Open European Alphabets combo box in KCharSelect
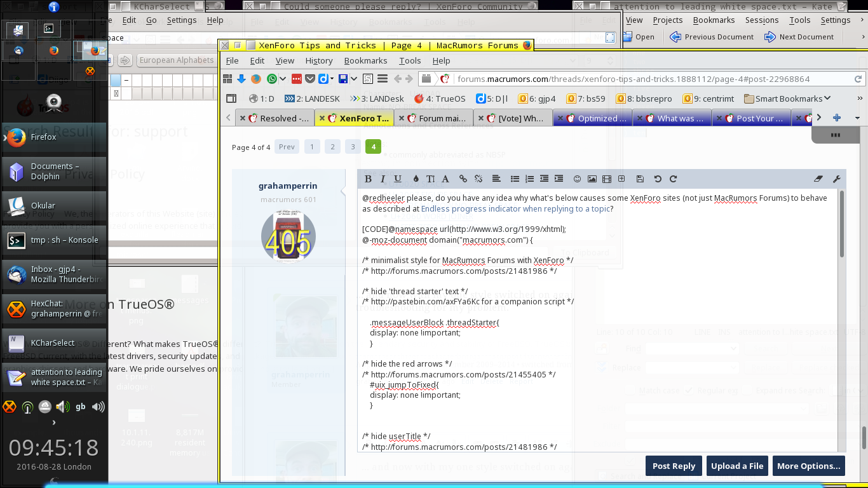Image resolution: width=868 pixels, height=488 pixels. (x=177, y=60)
